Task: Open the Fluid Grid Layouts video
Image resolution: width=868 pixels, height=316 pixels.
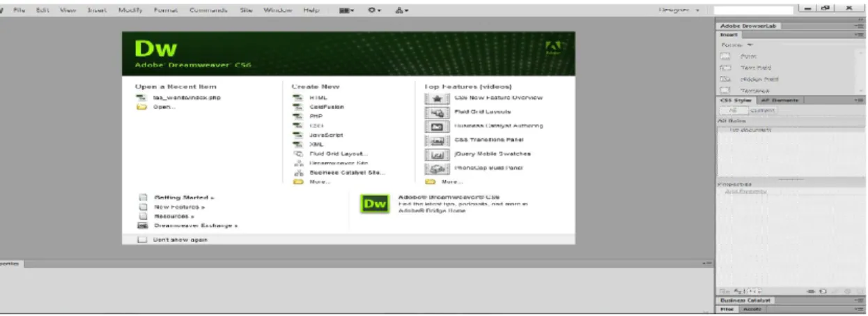Action: click(482, 112)
